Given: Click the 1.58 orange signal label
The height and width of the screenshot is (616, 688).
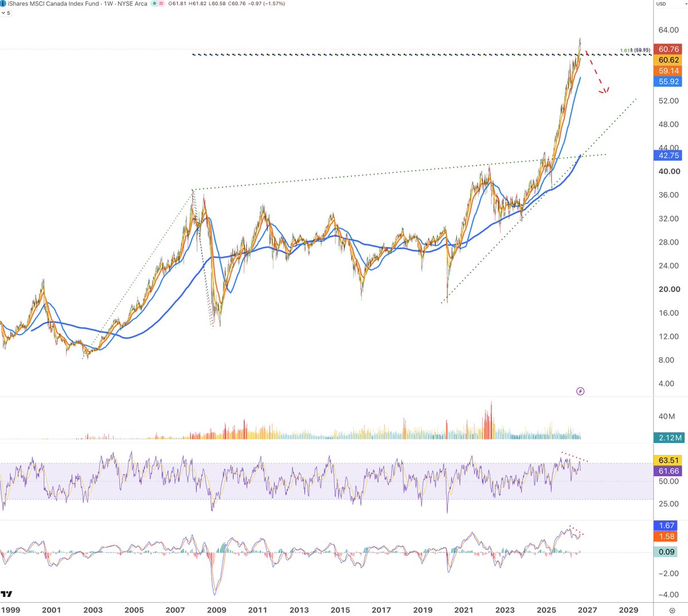Looking at the screenshot, I should pos(666,536).
